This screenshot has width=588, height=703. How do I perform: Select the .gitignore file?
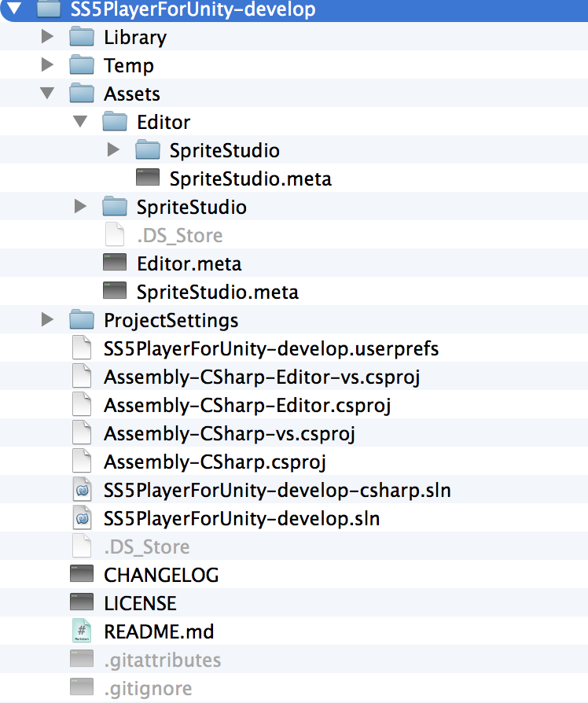click(x=148, y=688)
